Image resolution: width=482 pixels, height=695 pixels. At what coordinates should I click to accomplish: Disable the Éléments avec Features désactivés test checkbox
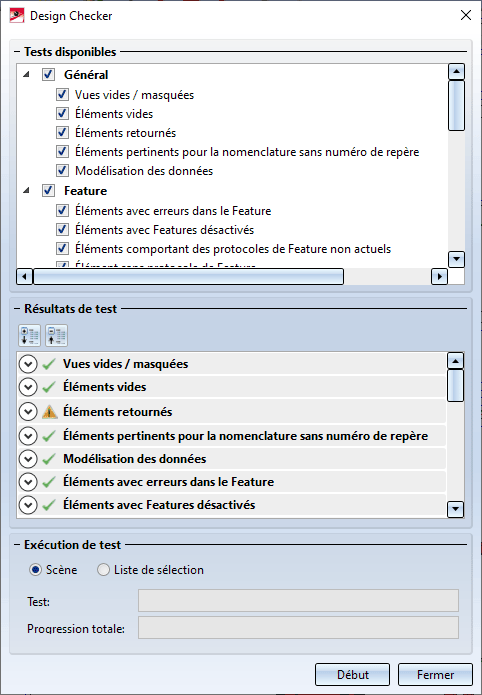click(x=62, y=230)
